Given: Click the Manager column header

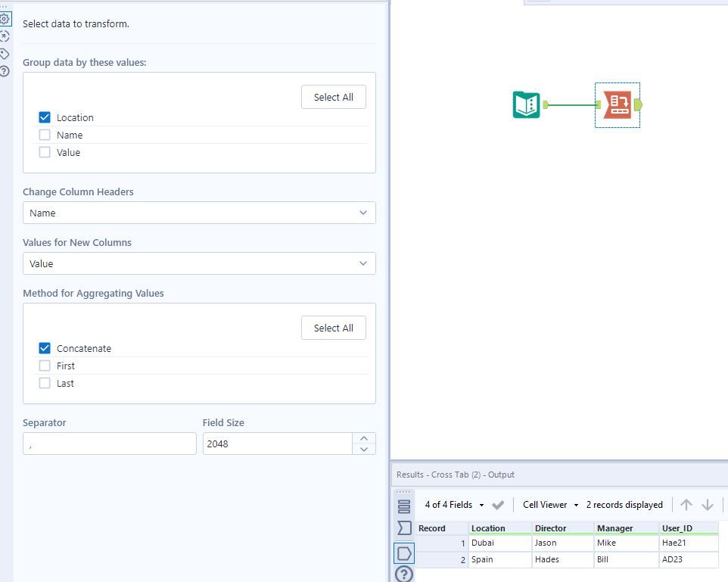Looking at the screenshot, I should (x=627, y=528).
